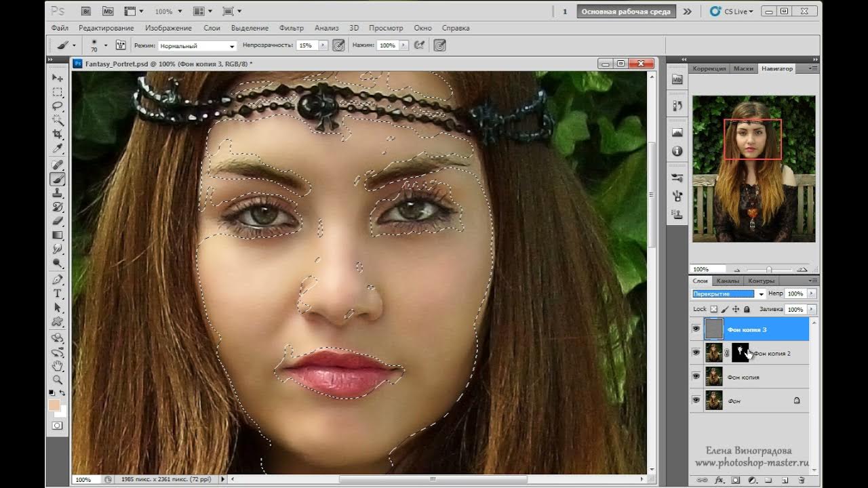The width and height of the screenshot is (868, 488).
Task: Expand the Непрозрачность opacity slider arrow
Action: 323,45
